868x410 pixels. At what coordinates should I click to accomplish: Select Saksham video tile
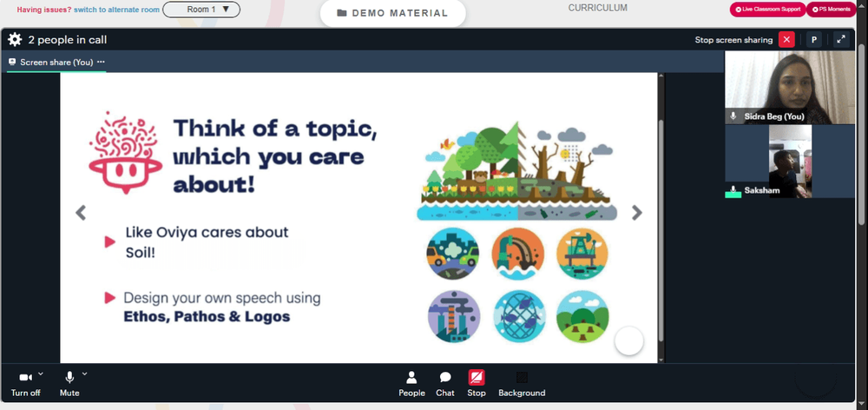[x=790, y=162]
